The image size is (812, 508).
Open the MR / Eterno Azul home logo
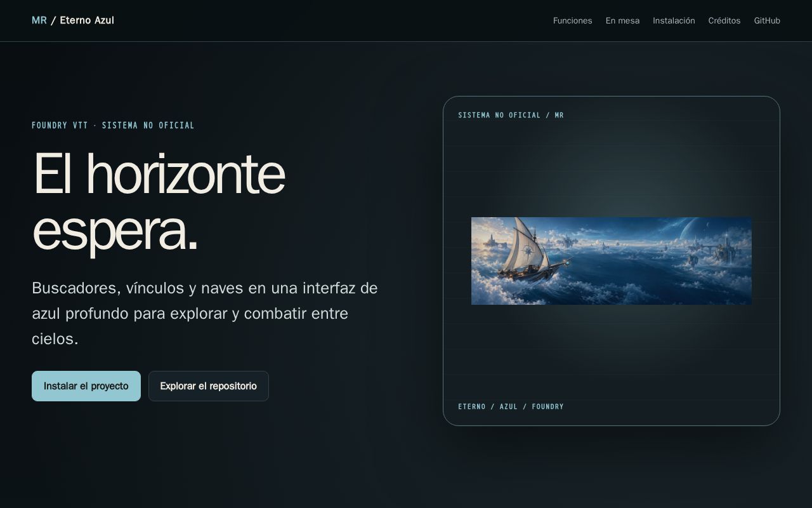click(73, 20)
